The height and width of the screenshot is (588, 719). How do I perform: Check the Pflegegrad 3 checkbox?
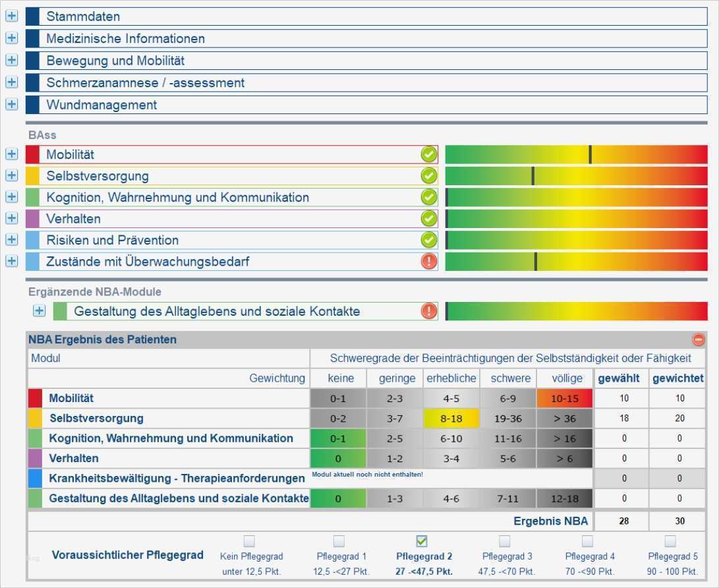tap(504, 541)
